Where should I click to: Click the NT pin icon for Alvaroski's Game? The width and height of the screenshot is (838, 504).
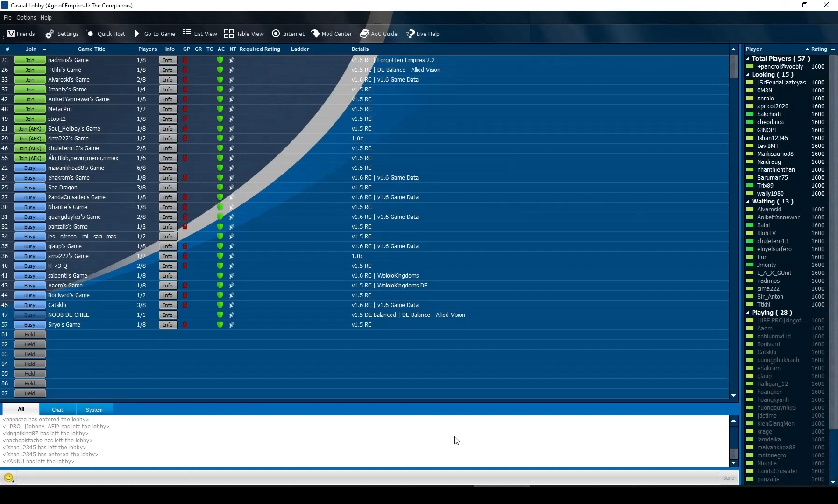pyautogui.click(x=232, y=79)
